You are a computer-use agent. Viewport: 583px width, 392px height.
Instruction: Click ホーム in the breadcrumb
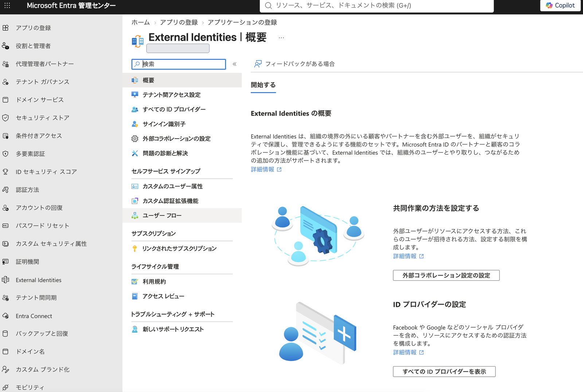pyautogui.click(x=141, y=23)
